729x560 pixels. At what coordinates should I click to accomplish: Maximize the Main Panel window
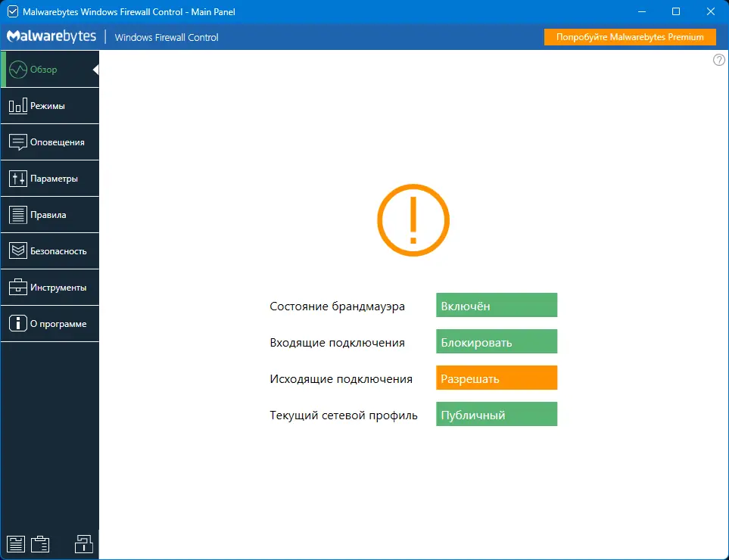tap(676, 11)
